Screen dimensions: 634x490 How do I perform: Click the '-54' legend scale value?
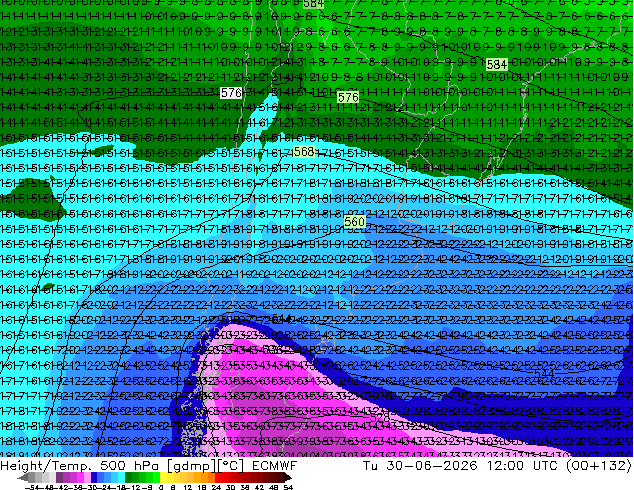(x=32, y=488)
